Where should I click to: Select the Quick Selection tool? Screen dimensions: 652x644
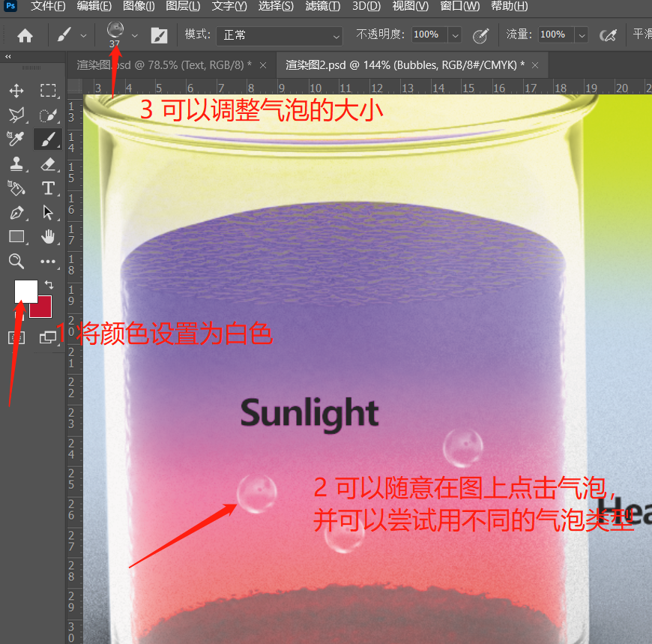(48, 115)
